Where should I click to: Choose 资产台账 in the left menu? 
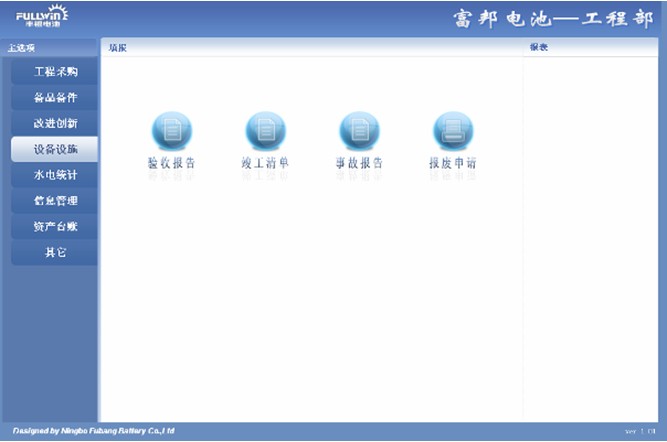(55, 227)
